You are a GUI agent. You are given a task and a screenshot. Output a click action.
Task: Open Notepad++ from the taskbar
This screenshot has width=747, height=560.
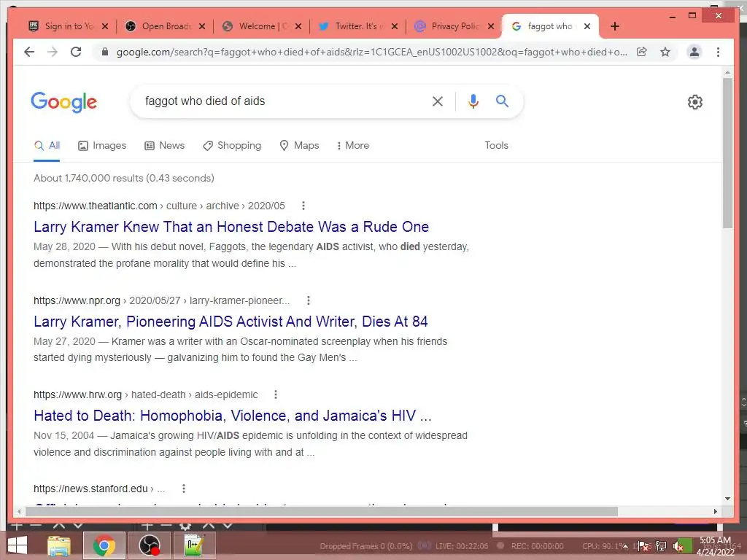tap(194, 545)
